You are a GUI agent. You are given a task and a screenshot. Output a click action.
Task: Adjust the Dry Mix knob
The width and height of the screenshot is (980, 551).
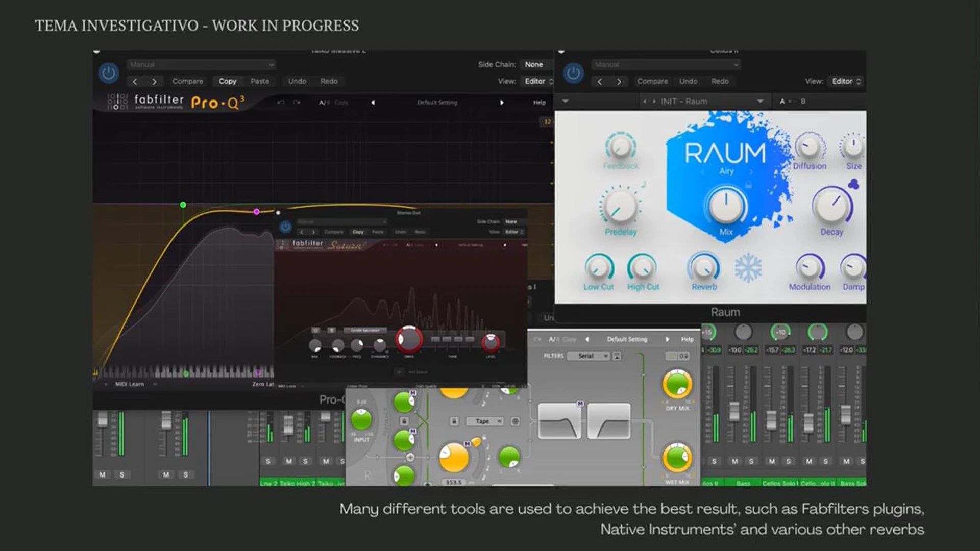click(x=677, y=385)
